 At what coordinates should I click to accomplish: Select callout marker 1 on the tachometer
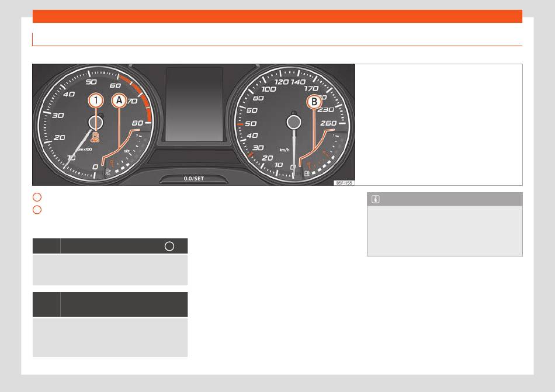(x=96, y=101)
